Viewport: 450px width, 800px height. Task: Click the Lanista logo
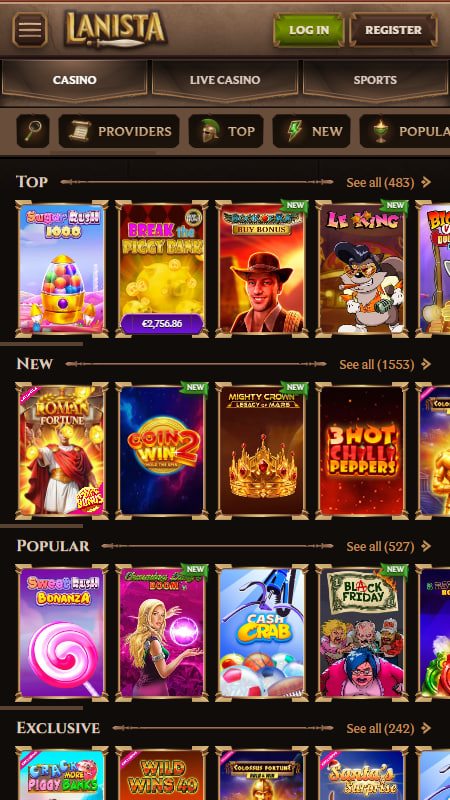(116, 29)
